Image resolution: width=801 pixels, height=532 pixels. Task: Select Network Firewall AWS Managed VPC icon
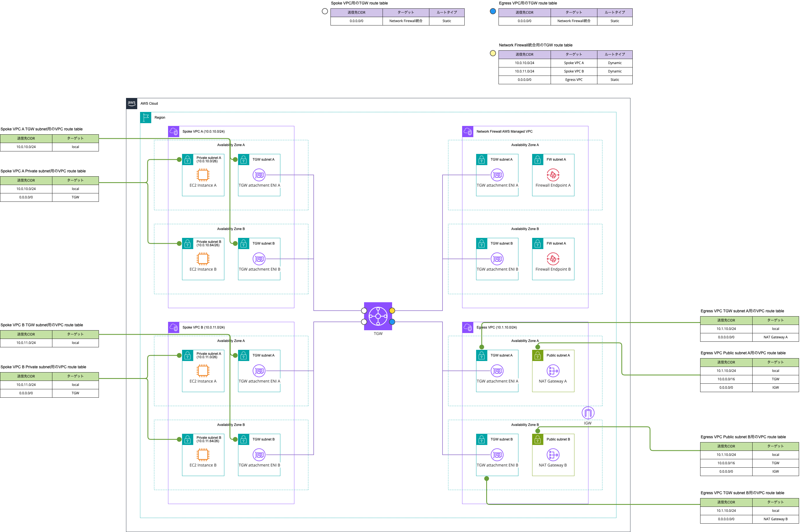(x=468, y=131)
